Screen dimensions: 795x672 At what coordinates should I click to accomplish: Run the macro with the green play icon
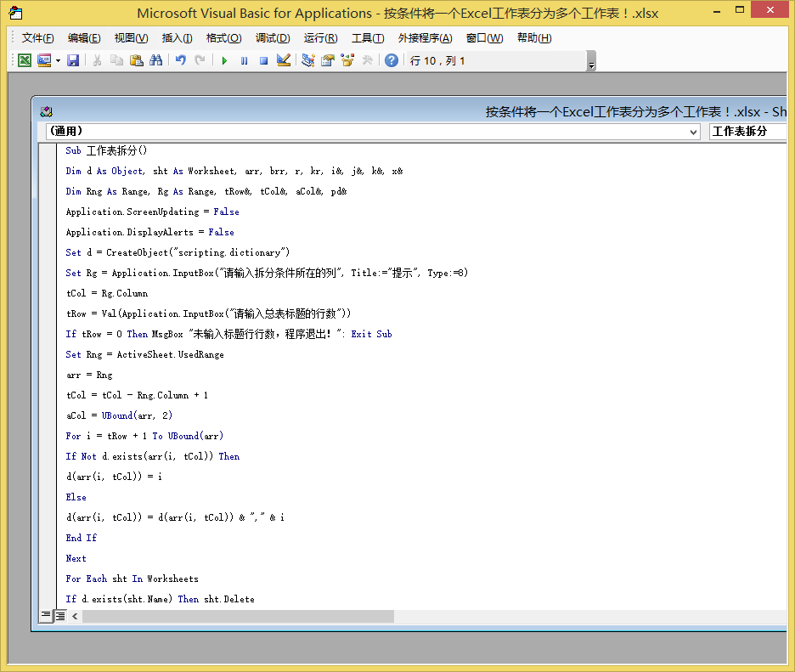[224, 61]
